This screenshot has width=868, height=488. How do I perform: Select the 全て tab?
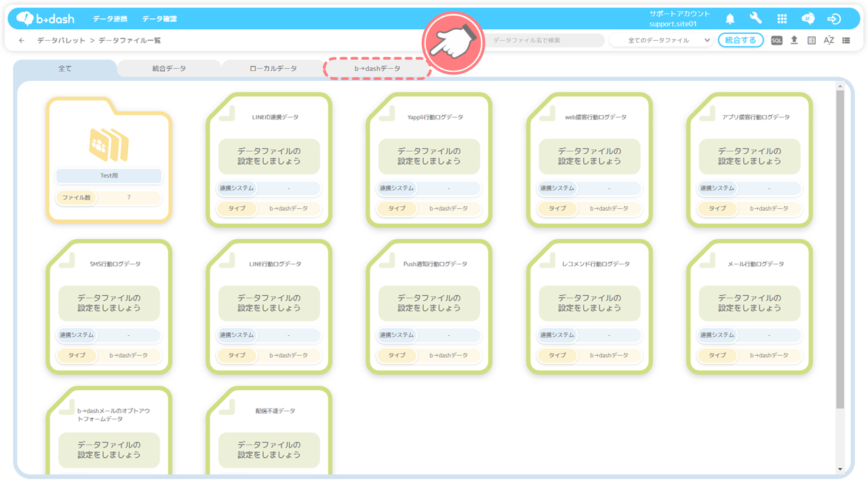pyautogui.click(x=65, y=68)
